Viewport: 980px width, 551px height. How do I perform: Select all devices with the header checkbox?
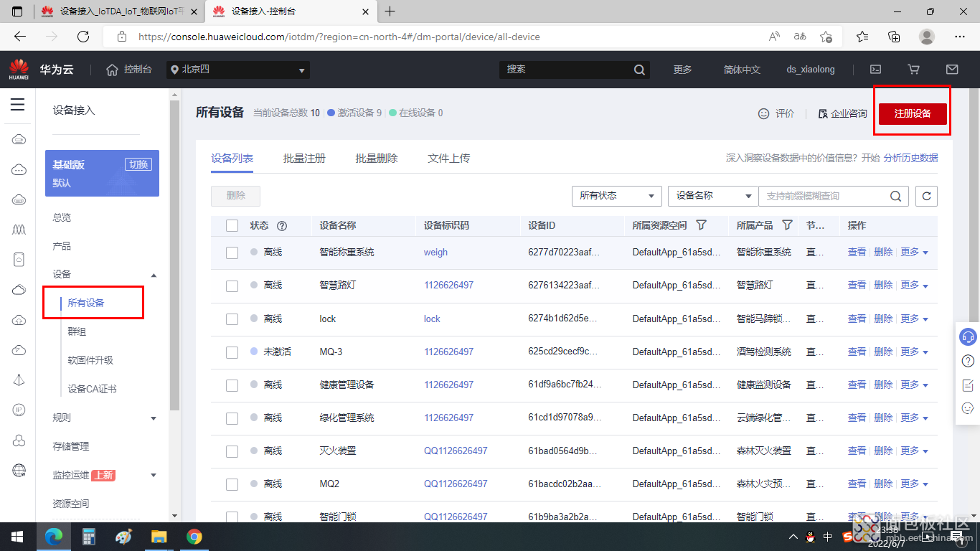(232, 225)
